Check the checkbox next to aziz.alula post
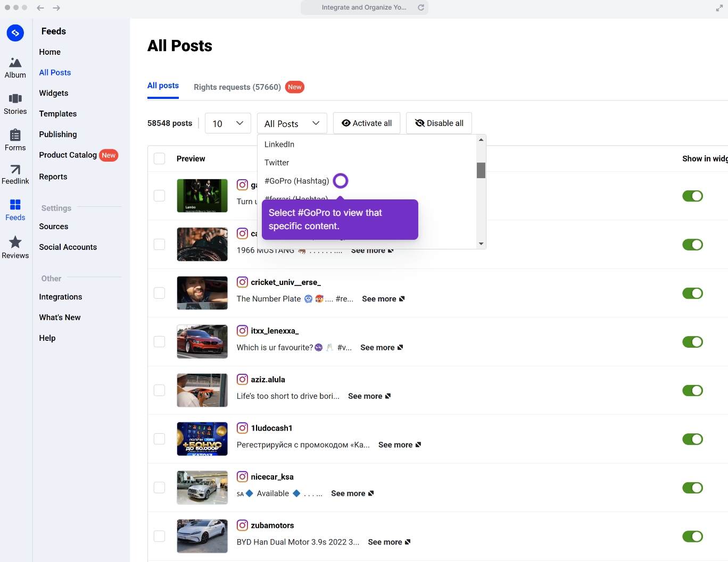This screenshot has width=728, height=562. [x=159, y=390]
